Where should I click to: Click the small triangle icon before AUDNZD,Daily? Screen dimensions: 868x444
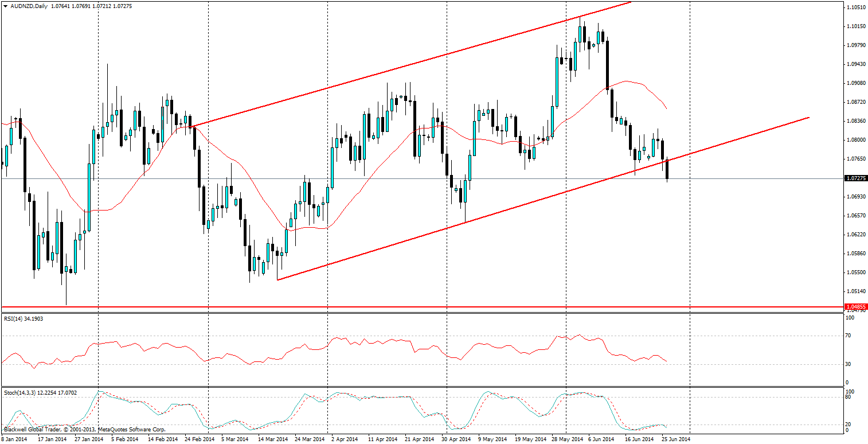[x=6, y=7]
